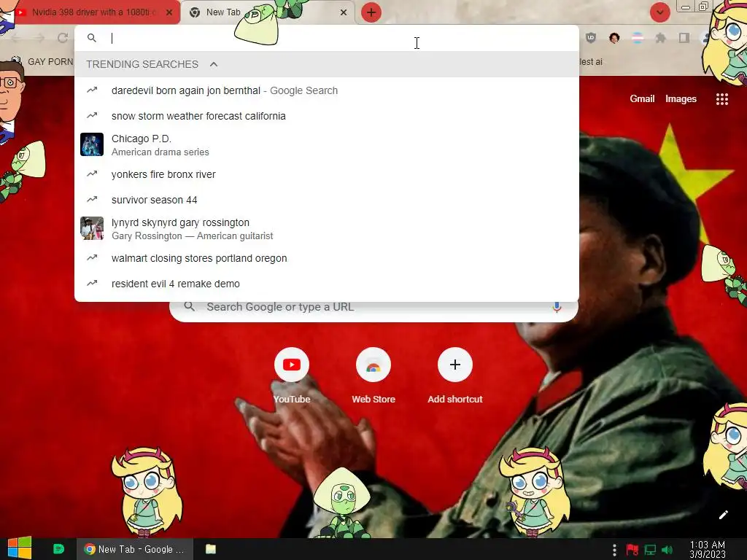Close the New Tab tab
Viewport: 747px width, 560px height.
[x=344, y=12]
